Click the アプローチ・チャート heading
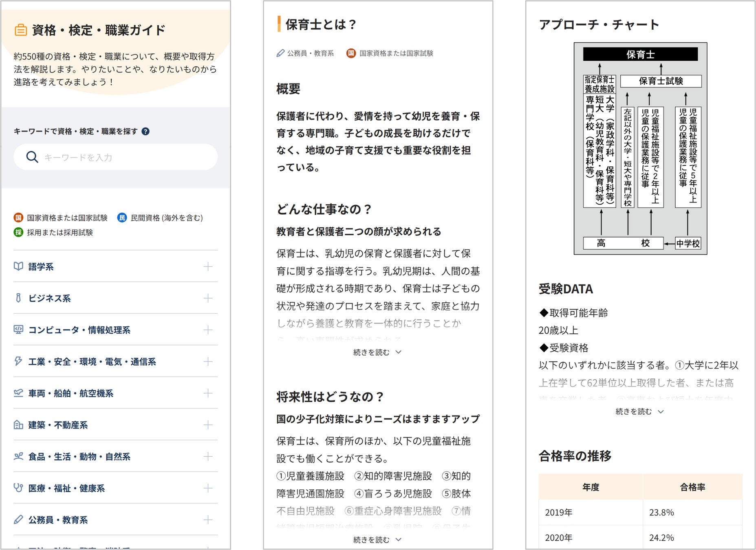Viewport: 756px width, 550px height. pyautogui.click(x=599, y=24)
